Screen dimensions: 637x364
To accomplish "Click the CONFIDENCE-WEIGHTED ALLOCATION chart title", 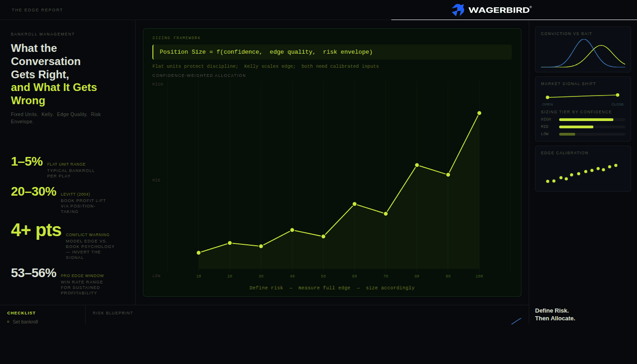I will [x=199, y=76].
